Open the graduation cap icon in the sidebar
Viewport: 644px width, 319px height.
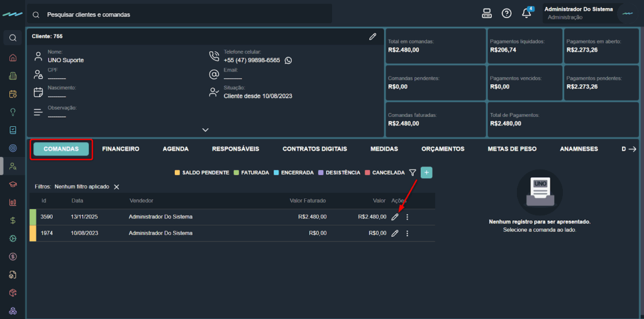(x=13, y=185)
